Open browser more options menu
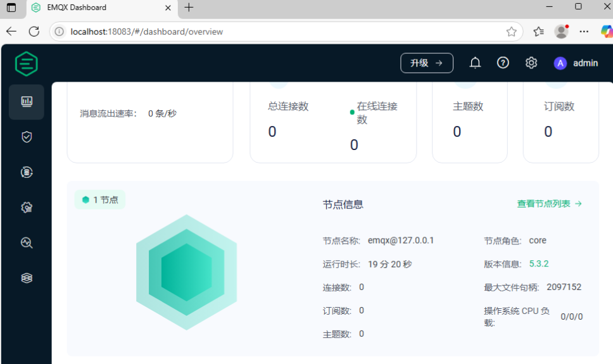This screenshot has width=613, height=364. tap(584, 32)
